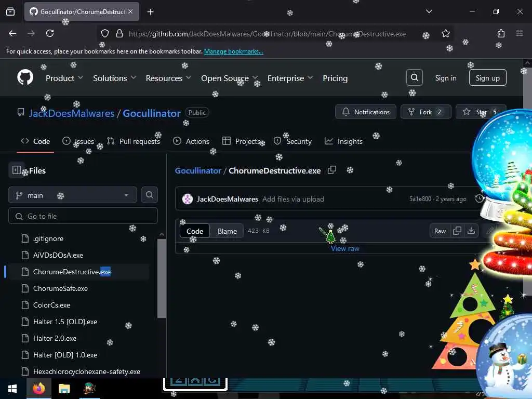532x399 pixels.
Task: Open the Projects tab
Action: coord(241,141)
